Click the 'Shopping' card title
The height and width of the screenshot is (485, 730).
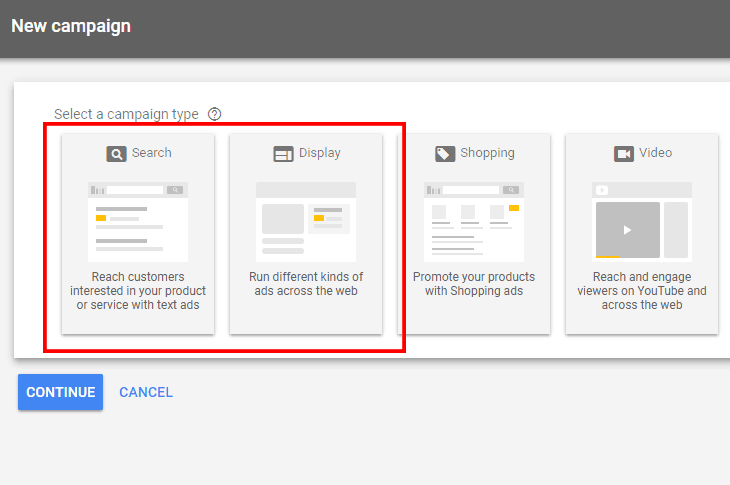click(x=487, y=153)
